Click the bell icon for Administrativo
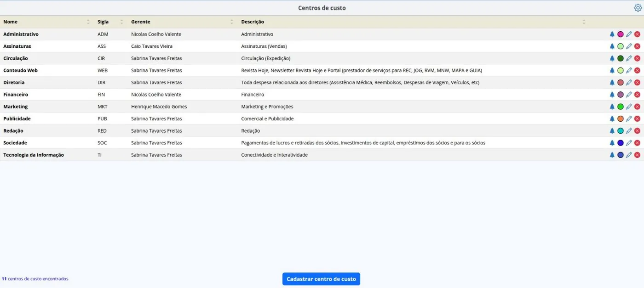This screenshot has height=288, width=644. point(612,34)
